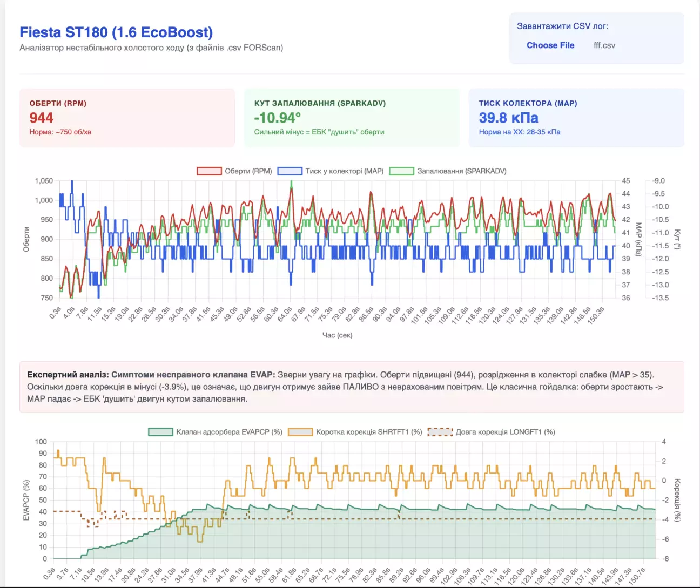Click the -8 tick on correction axis
Viewport: 700px width, 588px height.
coord(664,559)
